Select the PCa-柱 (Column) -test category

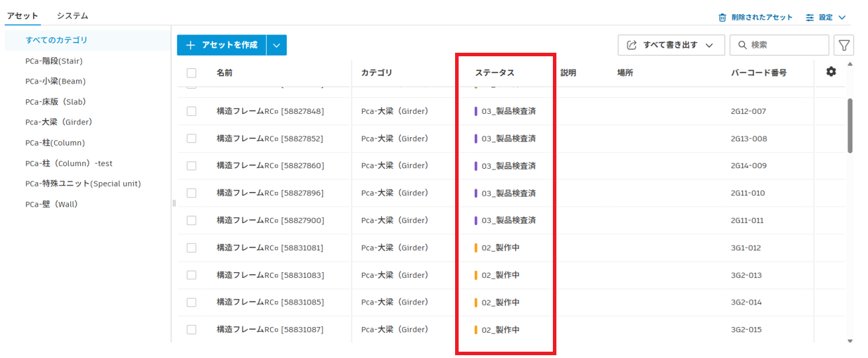pyautogui.click(x=68, y=163)
